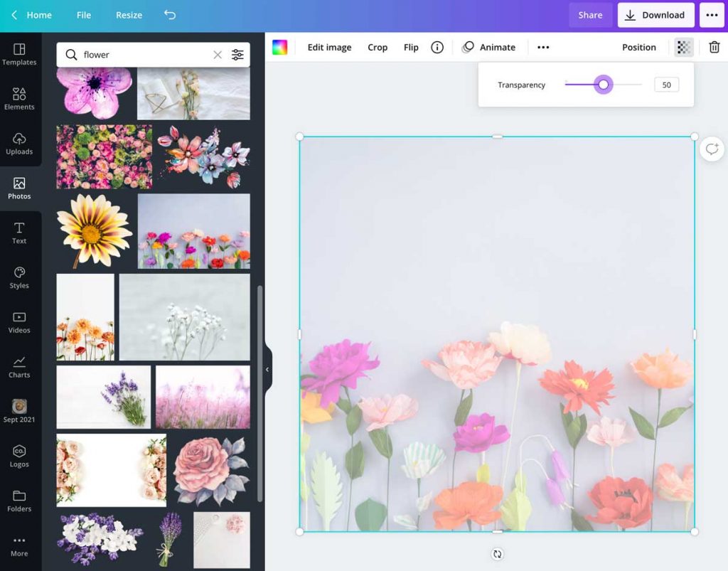
Task: Select the Transparency icon in the toolbar
Action: click(683, 47)
